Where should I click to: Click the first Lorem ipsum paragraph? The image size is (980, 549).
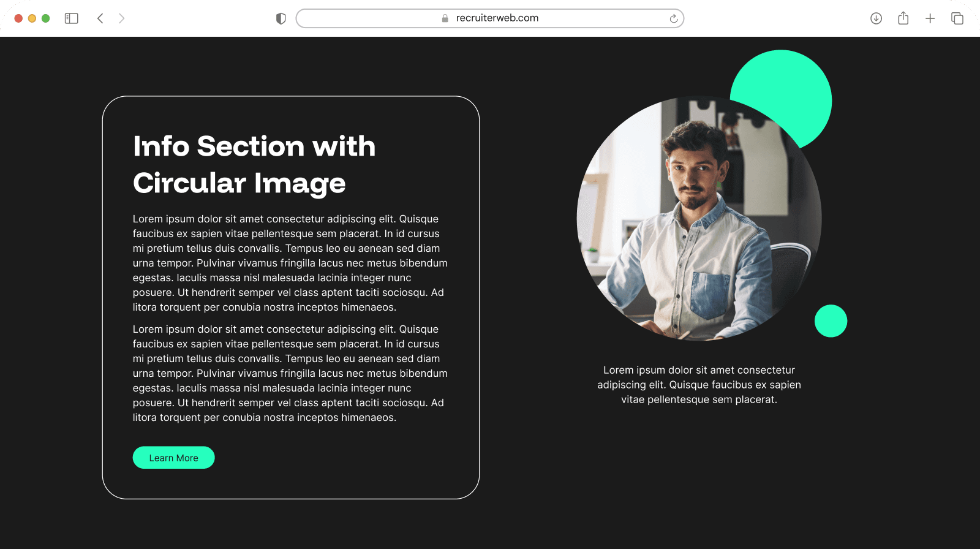click(290, 263)
